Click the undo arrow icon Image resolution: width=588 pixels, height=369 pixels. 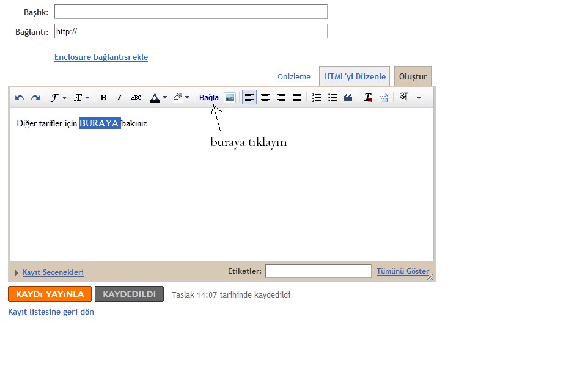[x=20, y=98]
